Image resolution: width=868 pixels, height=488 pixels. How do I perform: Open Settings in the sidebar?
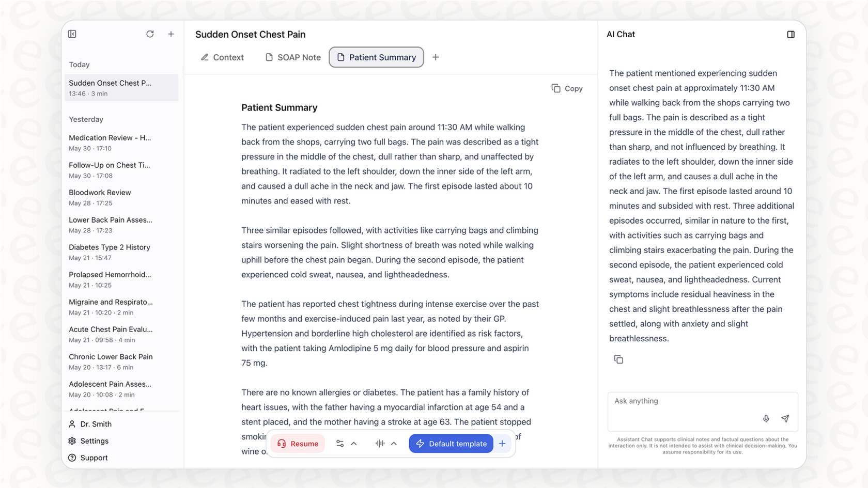94,441
